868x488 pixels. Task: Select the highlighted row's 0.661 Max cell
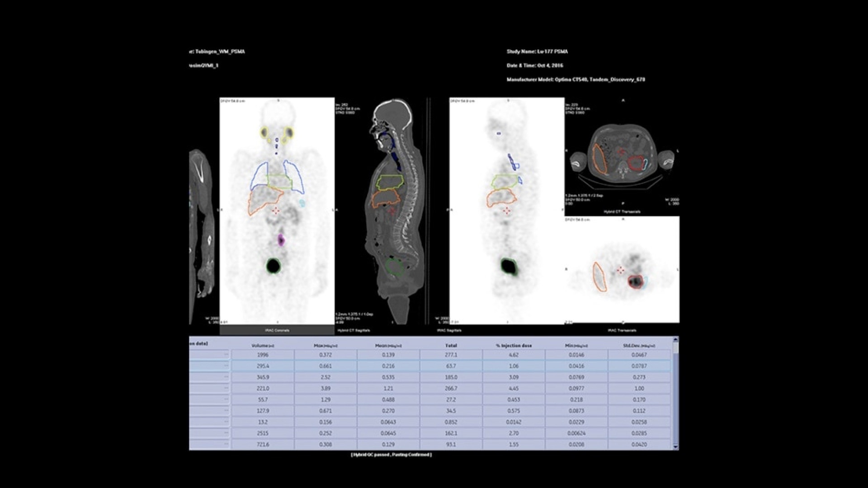click(325, 366)
